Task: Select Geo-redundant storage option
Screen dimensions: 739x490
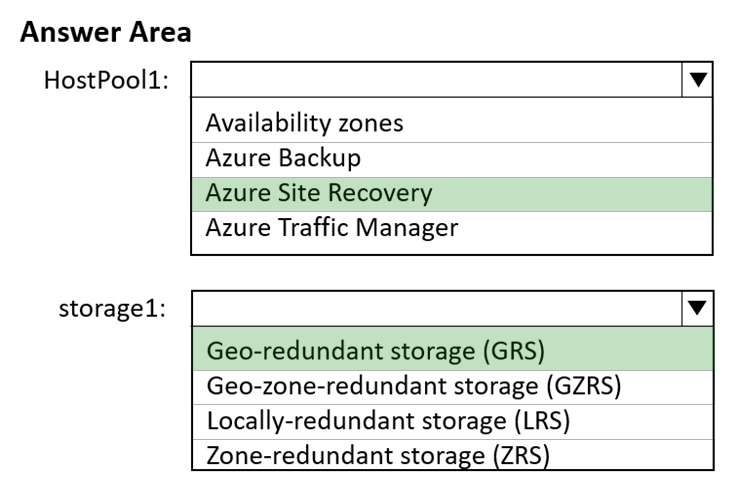Action: click(x=380, y=351)
